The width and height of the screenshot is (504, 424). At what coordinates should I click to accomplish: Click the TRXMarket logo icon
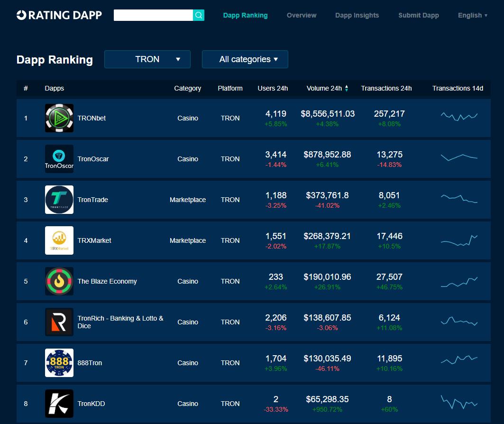(59, 240)
